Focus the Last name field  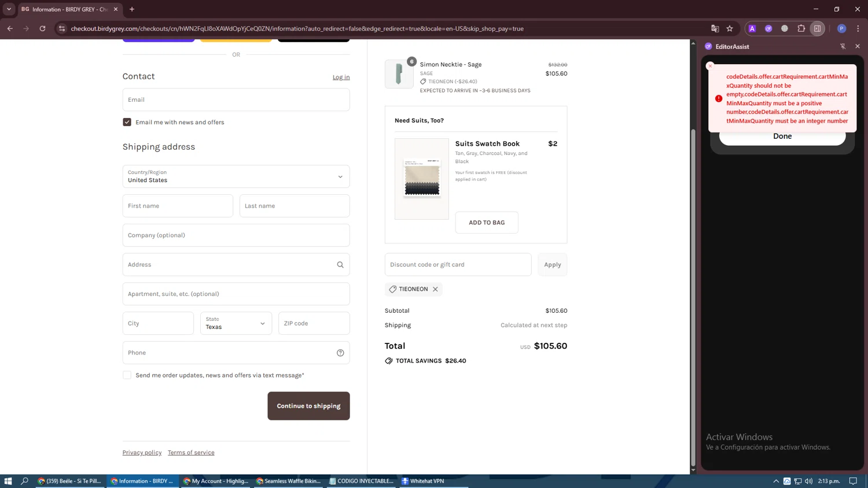pos(295,206)
